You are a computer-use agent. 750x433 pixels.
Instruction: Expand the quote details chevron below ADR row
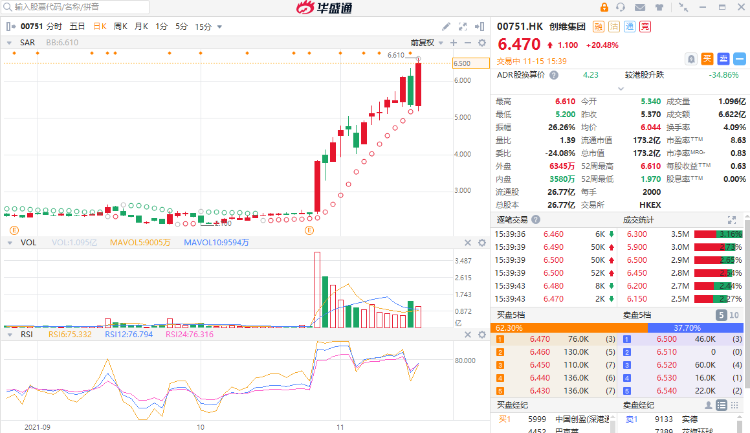621,89
